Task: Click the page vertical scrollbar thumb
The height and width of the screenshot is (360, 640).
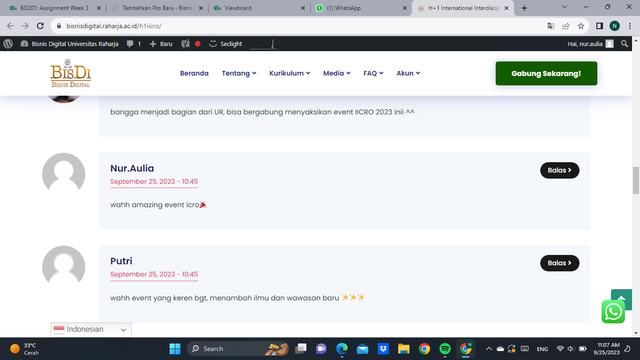Action: [636, 180]
